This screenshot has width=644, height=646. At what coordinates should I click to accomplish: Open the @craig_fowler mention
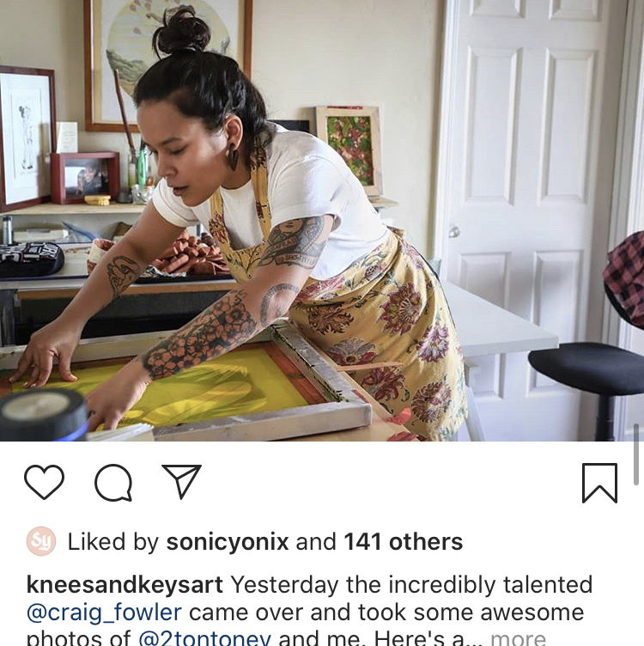point(104,612)
